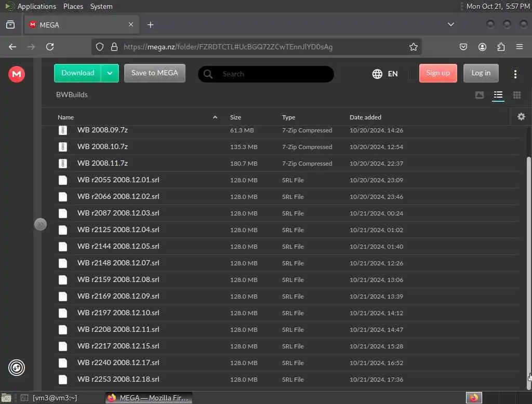The image size is (532, 404).
Task: Close the MEGA tab
Action: 131,24
